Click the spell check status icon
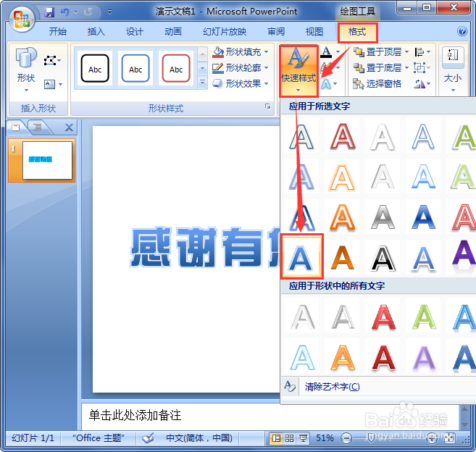Screen dimensions: 476x452 coord(148,438)
